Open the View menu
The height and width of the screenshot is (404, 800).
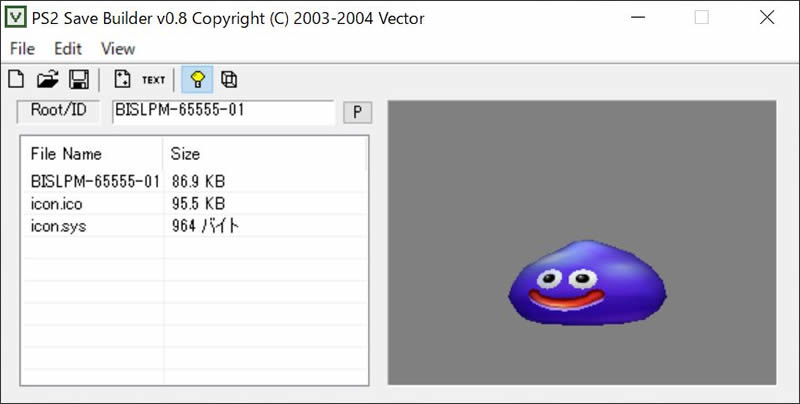(x=118, y=49)
